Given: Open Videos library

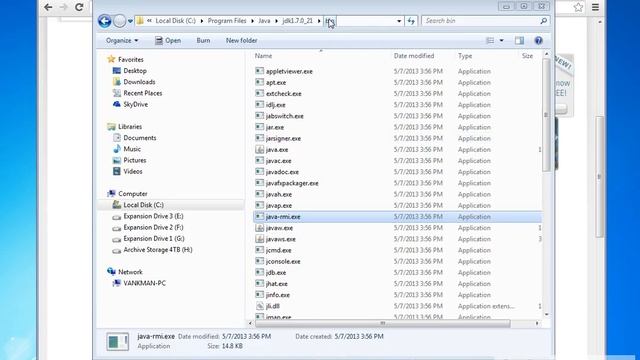Looking at the screenshot, I should click(133, 171).
